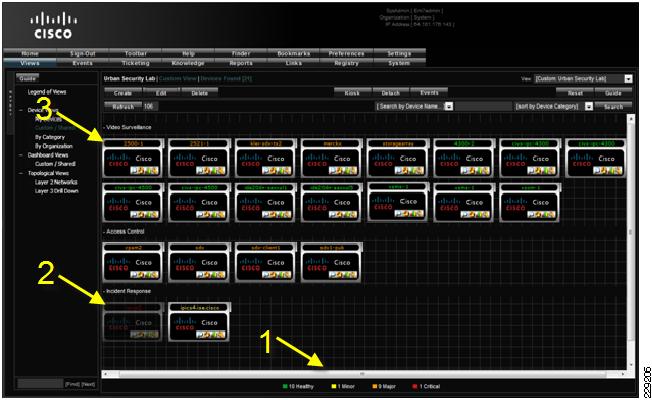Select By Category in the sidebar
652x400 pixels.
point(50,137)
